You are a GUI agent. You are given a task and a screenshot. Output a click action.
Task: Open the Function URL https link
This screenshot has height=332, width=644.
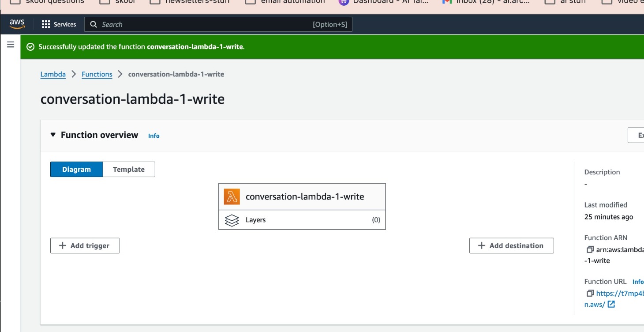point(620,293)
